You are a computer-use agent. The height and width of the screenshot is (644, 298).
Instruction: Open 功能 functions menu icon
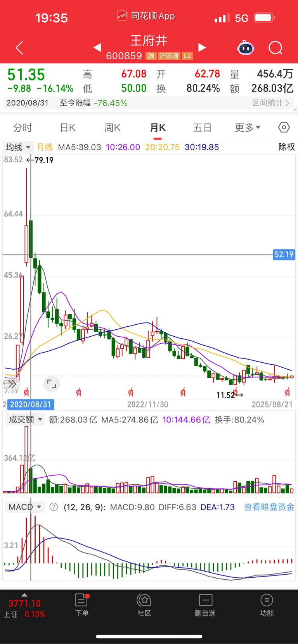(x=267, y=605)
